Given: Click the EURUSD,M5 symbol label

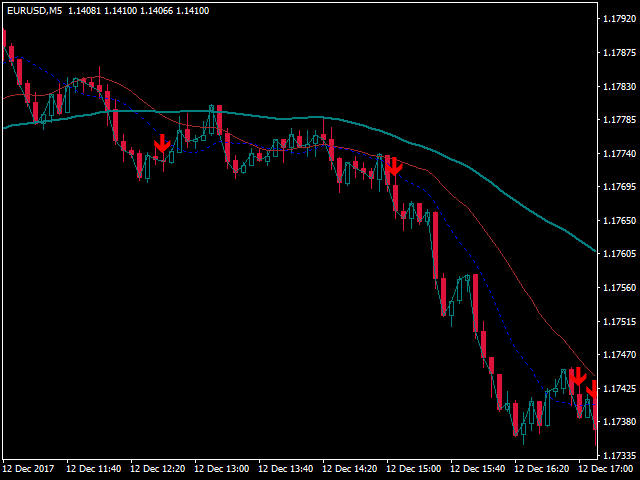Looking at the screenshot, I should tap(35, 11).
